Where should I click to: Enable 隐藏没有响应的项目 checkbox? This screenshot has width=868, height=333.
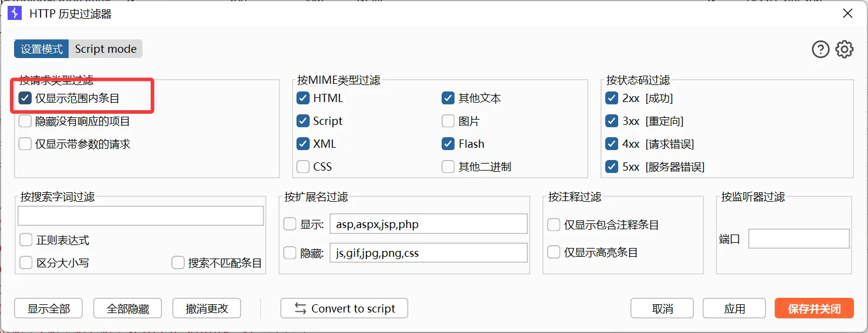25,121
